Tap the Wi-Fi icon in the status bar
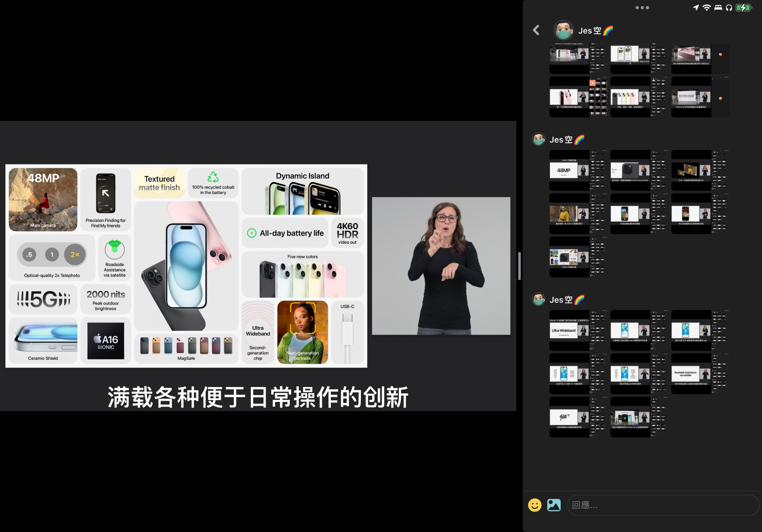Image resolution: width=762 pixels, height=532 pixels. click(x=707, y=7)
